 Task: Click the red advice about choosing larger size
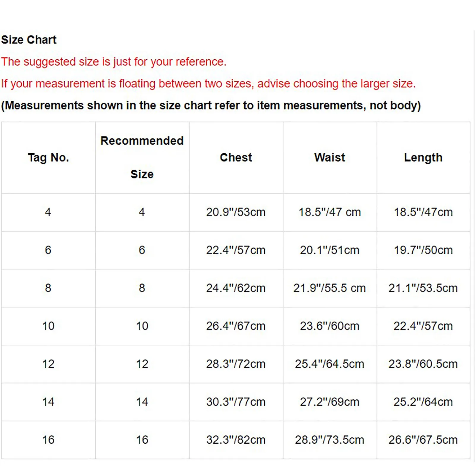pyautogui.click(x=208, y=84)
